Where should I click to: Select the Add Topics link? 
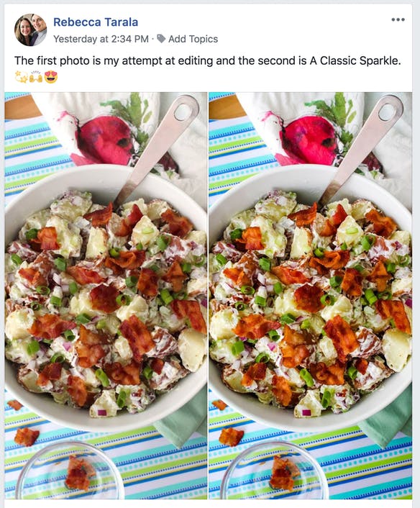coord(193,39)
